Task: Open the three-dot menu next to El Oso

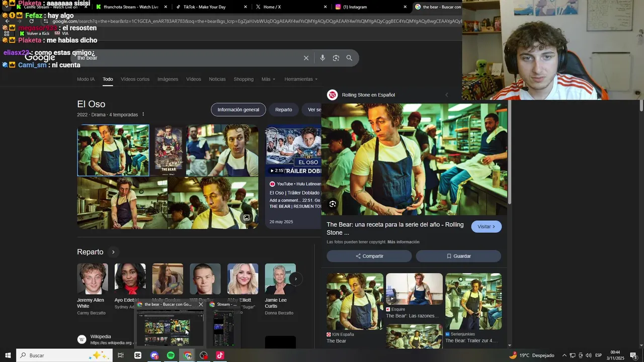Action: tap(143, 114)
